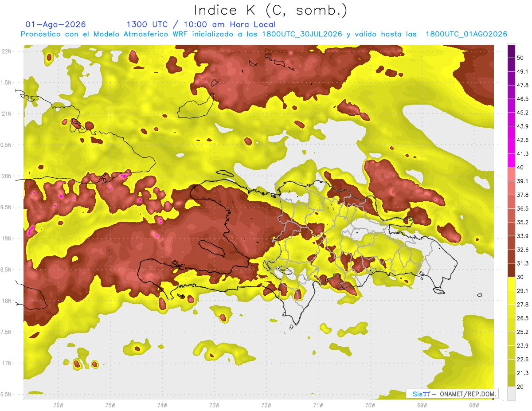Click the dark purple swatch above legend value 50
The width and height of the screenshot is (532, 411).
(511, 51)
